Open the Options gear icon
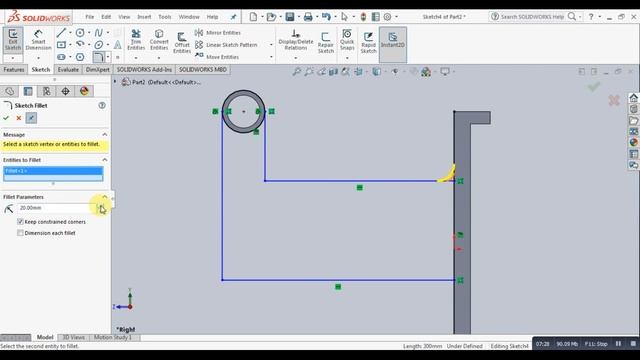Image resolution: width=640 pixels, height=360 pixels. (x=387, y=17)
